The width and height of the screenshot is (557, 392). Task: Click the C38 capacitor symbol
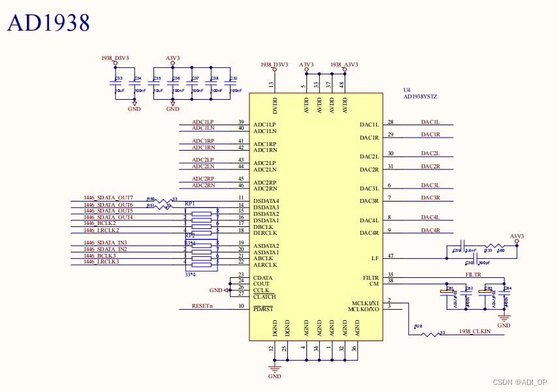point(211,83)
